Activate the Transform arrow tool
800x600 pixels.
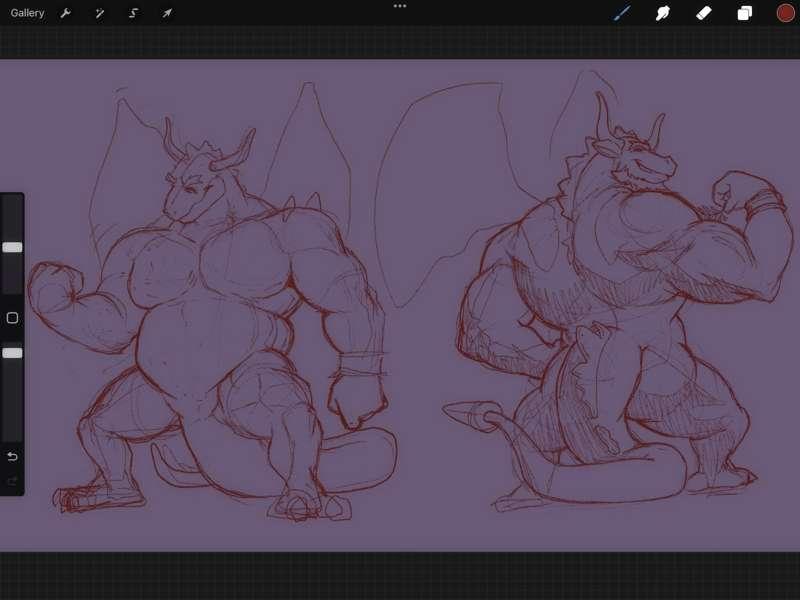click(x=167, y=13)
